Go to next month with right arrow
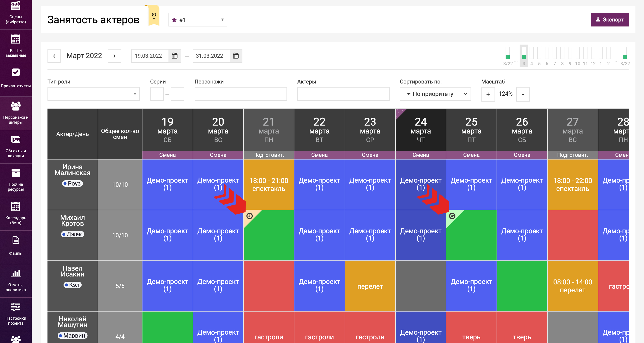 pos(114,56)
